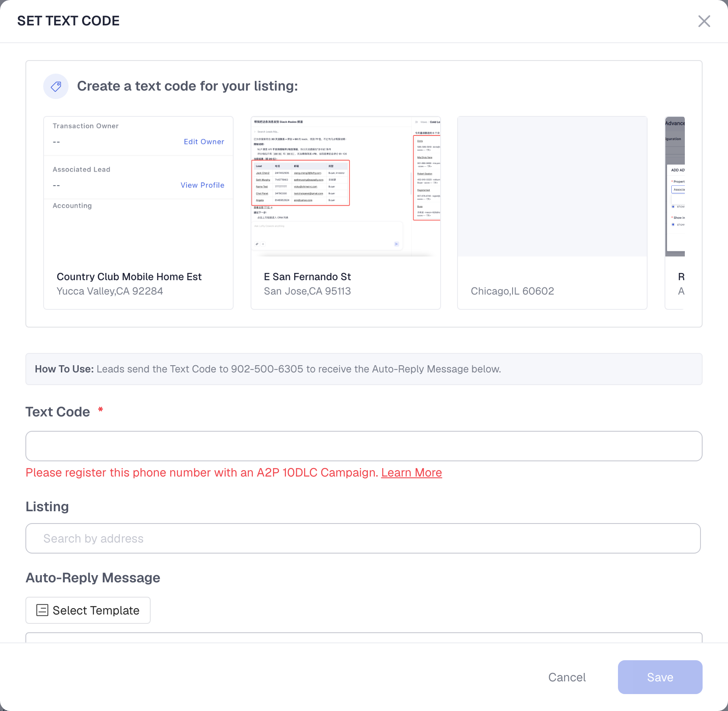Select the E San Fernando St listing thumbnail
This screenshot has height=711, width=728.
tap(346, 187)
